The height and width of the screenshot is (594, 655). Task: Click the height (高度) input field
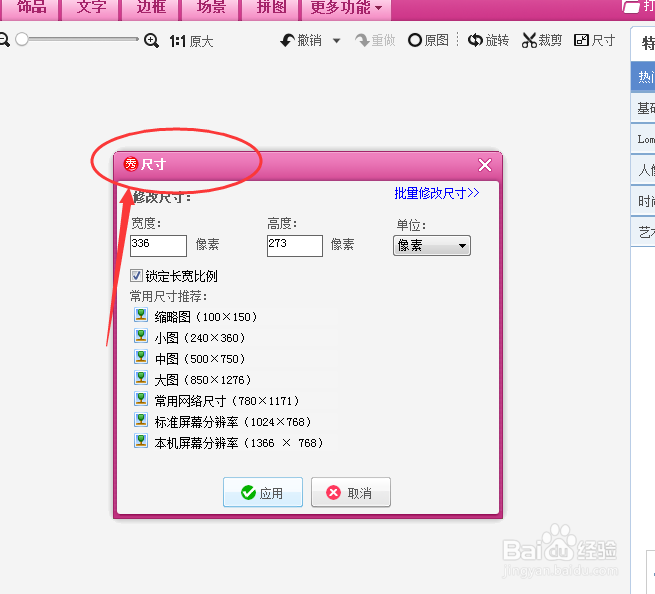click(295, 246)
